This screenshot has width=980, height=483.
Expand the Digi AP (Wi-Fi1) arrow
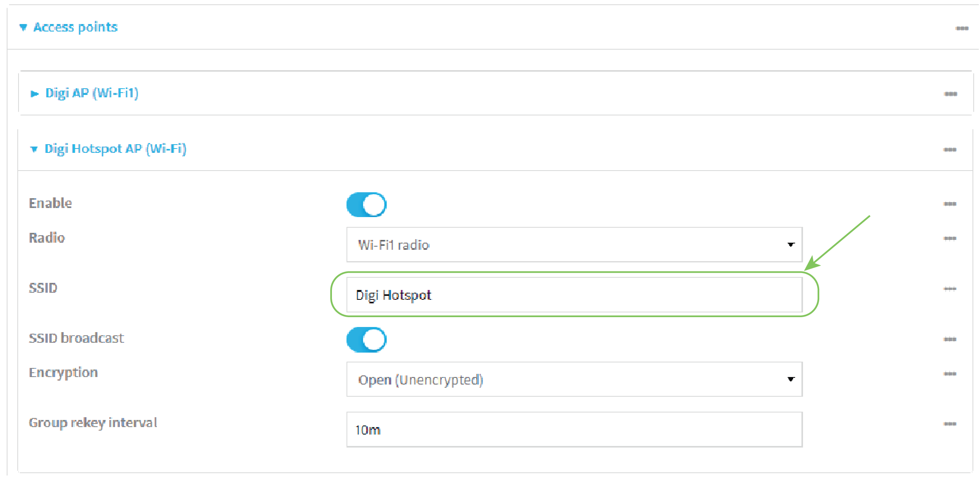[x=35, y=94]
